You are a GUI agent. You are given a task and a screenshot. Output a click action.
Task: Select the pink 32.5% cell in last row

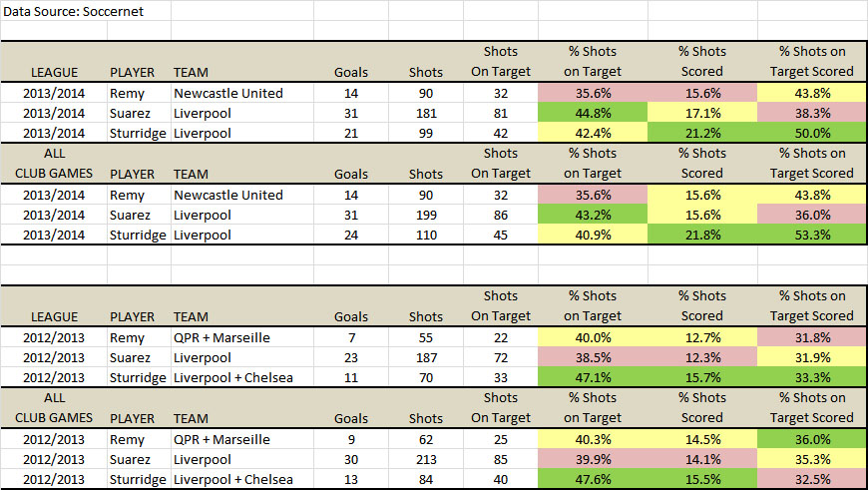812,479
